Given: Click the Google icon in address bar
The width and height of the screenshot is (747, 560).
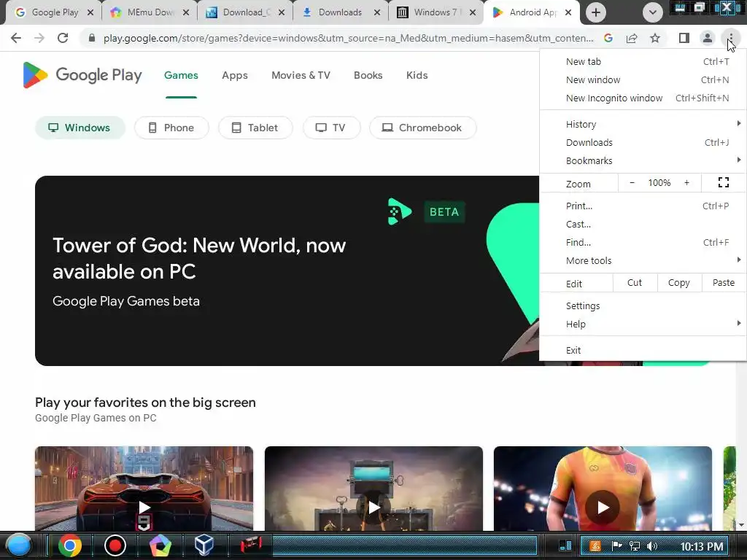Looking at the screenshot, I should (608, 38).
